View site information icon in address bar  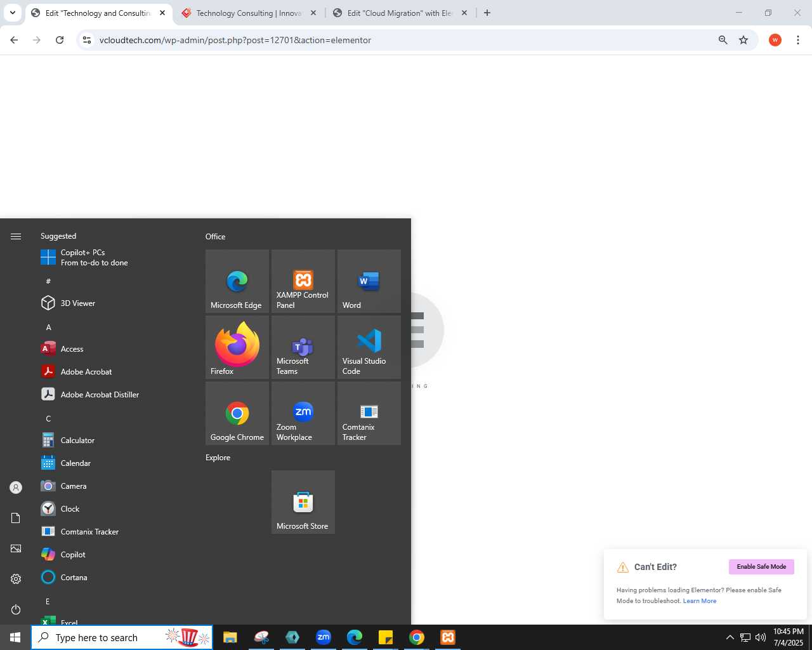[87, 40]
